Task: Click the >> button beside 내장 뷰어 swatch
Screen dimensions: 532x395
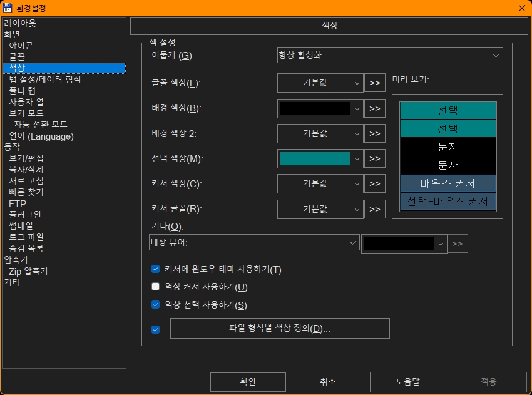Action: click(x=458, y=244)
